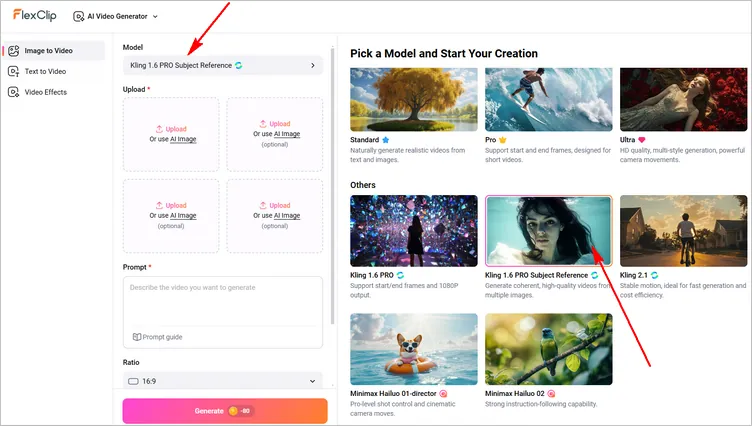Click the Kling logo in Model field
Screen dimensions: 752x426
tap(238, 65)
